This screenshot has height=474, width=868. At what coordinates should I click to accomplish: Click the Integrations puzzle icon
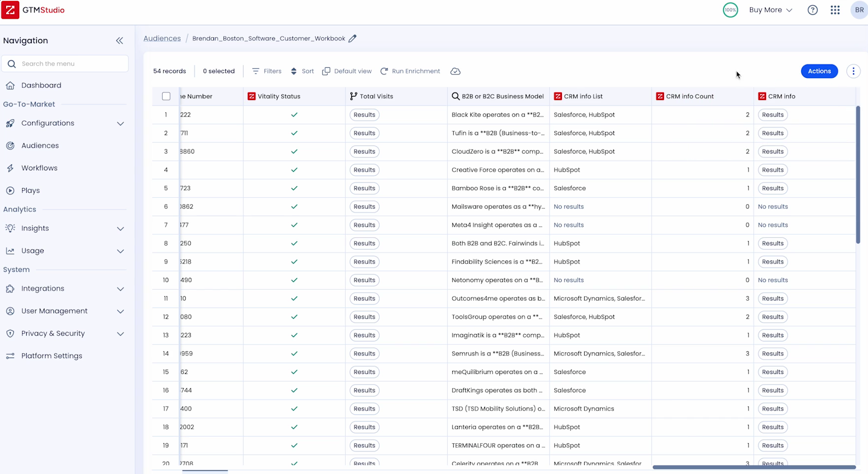click(x=10, y=289)
